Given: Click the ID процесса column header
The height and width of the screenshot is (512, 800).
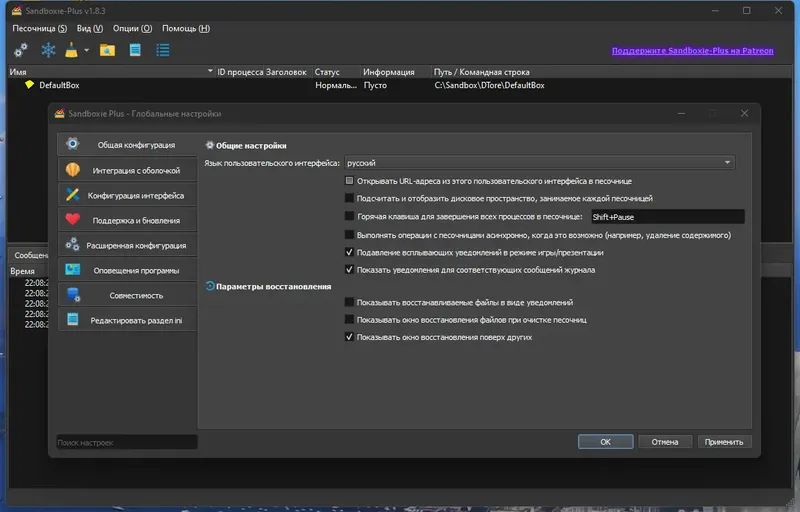Looking at the screenshot, I should (241, 72).
